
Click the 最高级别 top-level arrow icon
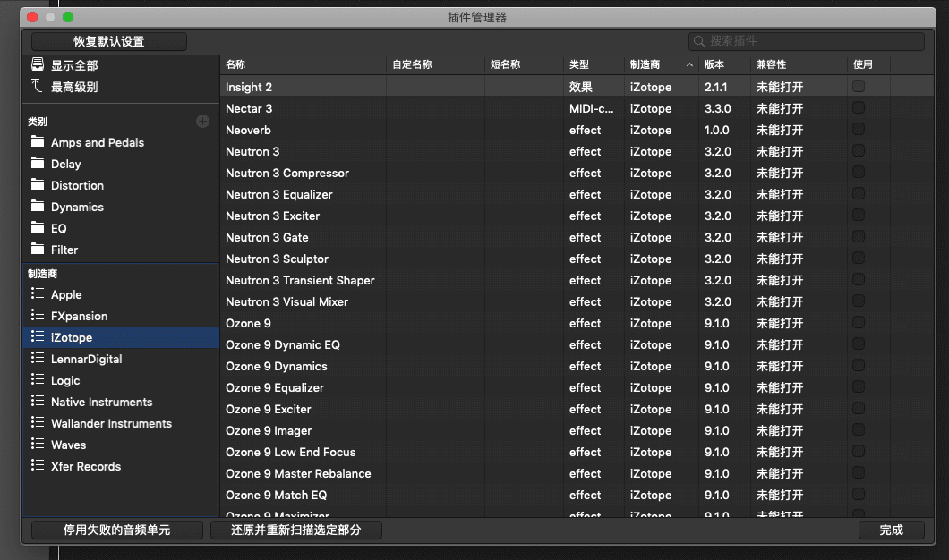click(38, 86)
